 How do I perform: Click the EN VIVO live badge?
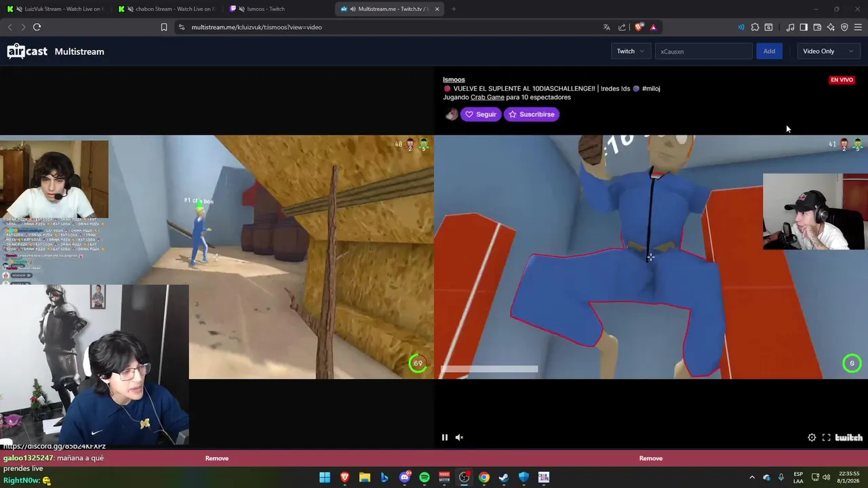click(842, 80)
